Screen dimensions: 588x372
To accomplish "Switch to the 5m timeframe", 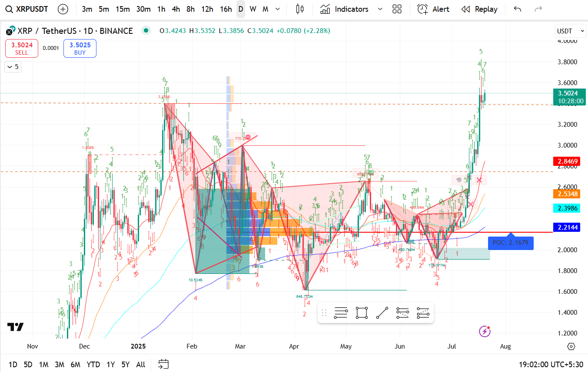I will click(103, 9).
